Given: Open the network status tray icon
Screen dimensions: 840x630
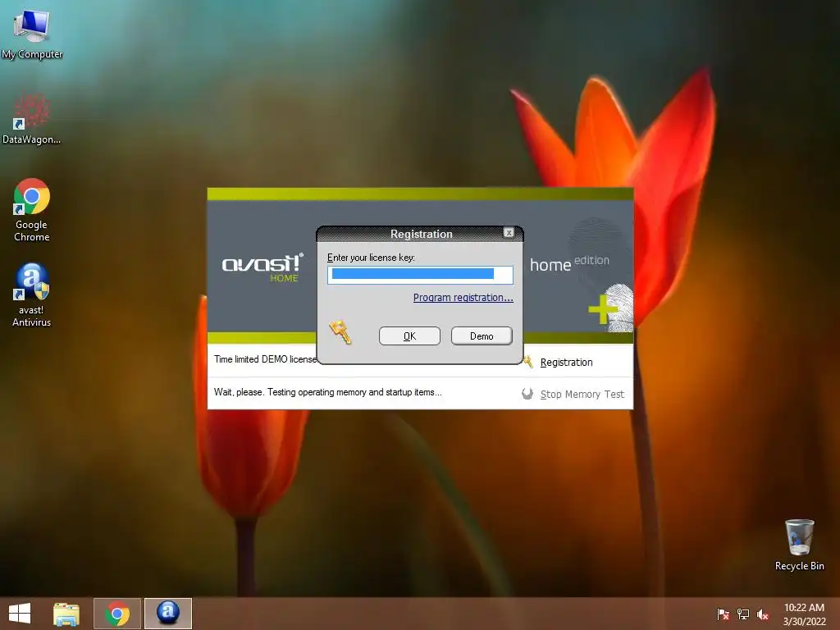Looking at the screenshot, I should click(743, 614).
